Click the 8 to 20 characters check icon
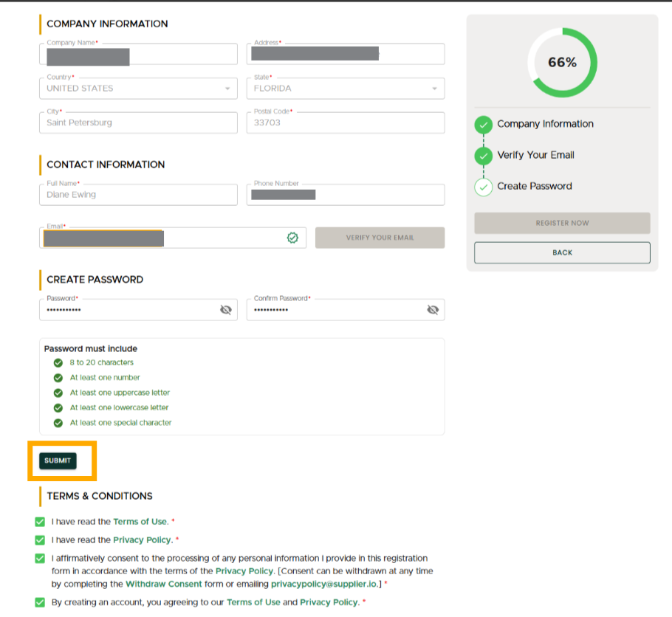The image size is (672, 617). pyautogui.click(x=58, y=363)
